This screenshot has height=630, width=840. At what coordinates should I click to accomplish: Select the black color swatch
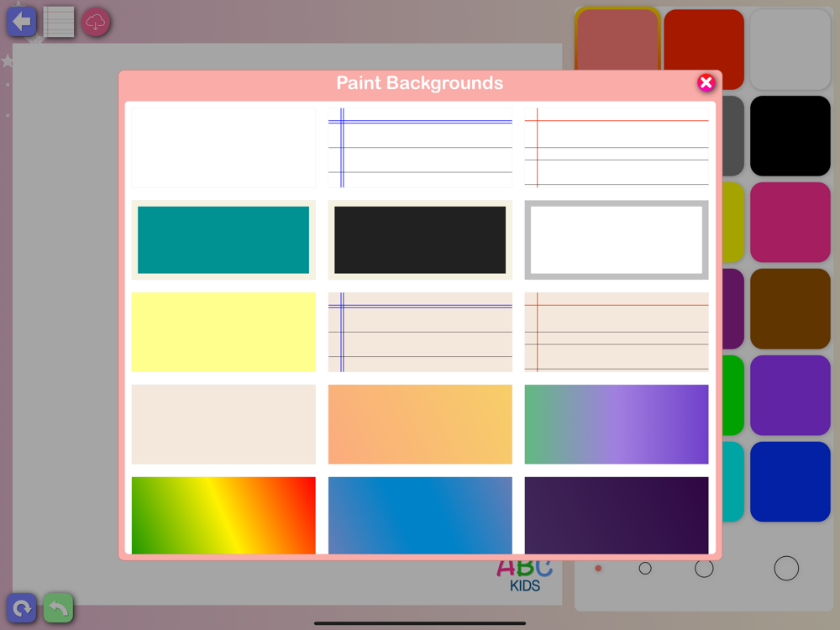tap(790, 135)
